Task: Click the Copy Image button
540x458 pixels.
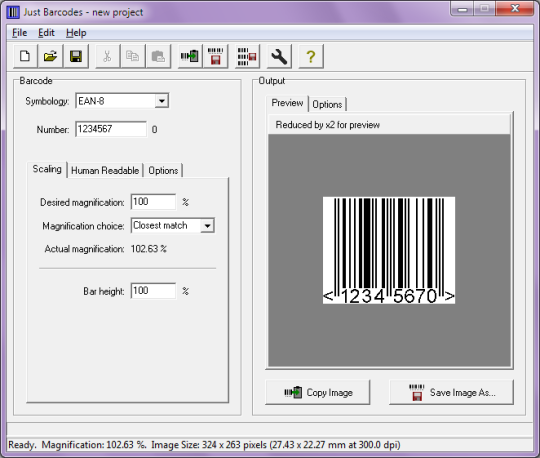Action: (x=318, y=392)
